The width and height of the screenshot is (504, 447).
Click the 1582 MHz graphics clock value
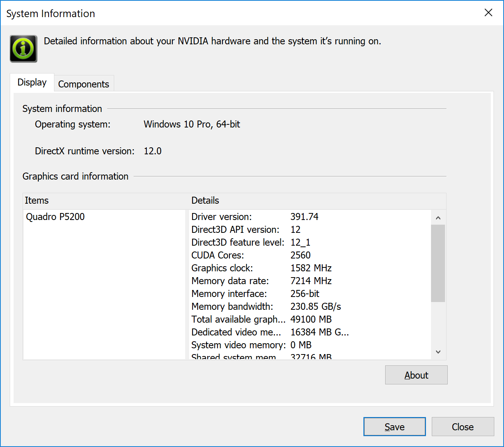tap(311, 268)
